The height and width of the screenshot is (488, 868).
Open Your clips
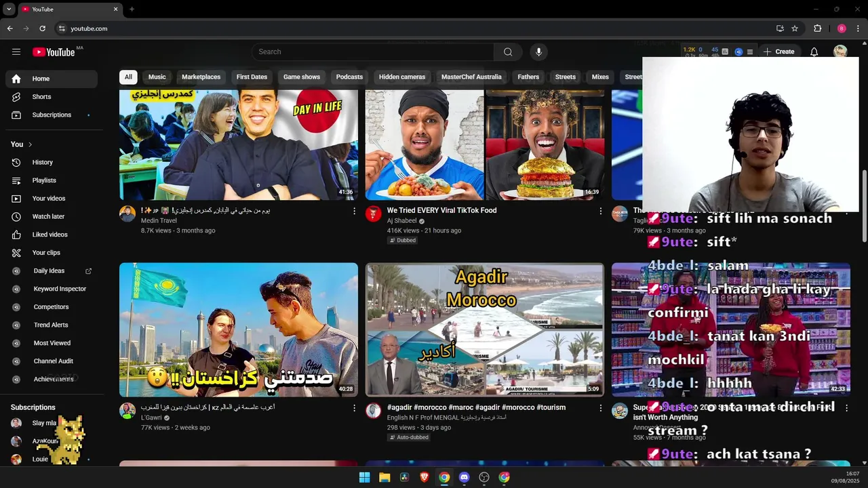pos(52,253)
